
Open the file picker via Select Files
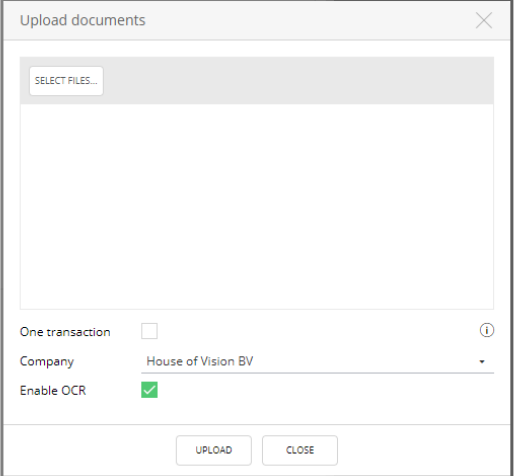pyautogui.click(x=66, y=81)
